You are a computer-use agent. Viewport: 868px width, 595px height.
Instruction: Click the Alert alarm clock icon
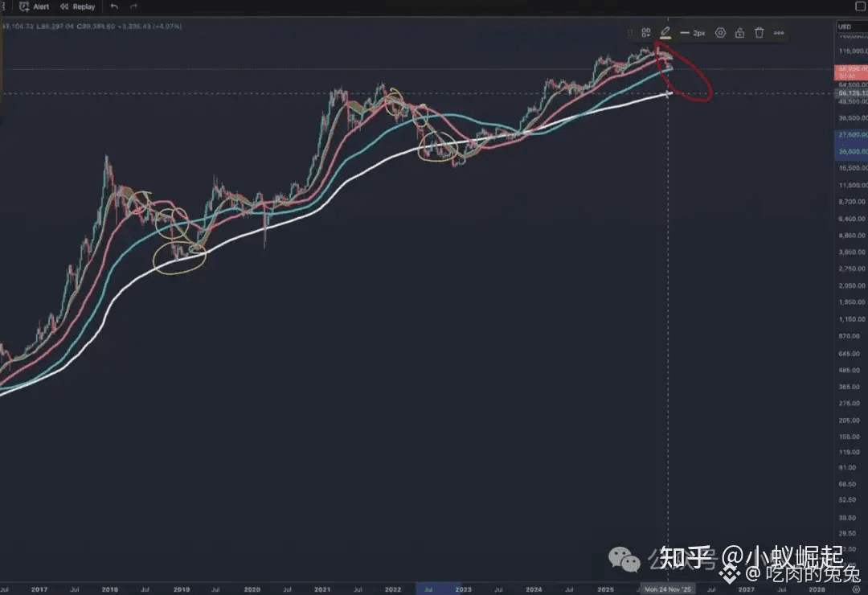pyautogui.click(x=24, y=6)
